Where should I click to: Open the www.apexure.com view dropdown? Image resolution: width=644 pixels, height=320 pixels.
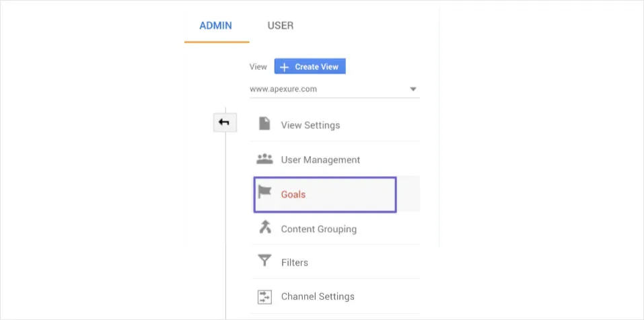coord(334,89)
